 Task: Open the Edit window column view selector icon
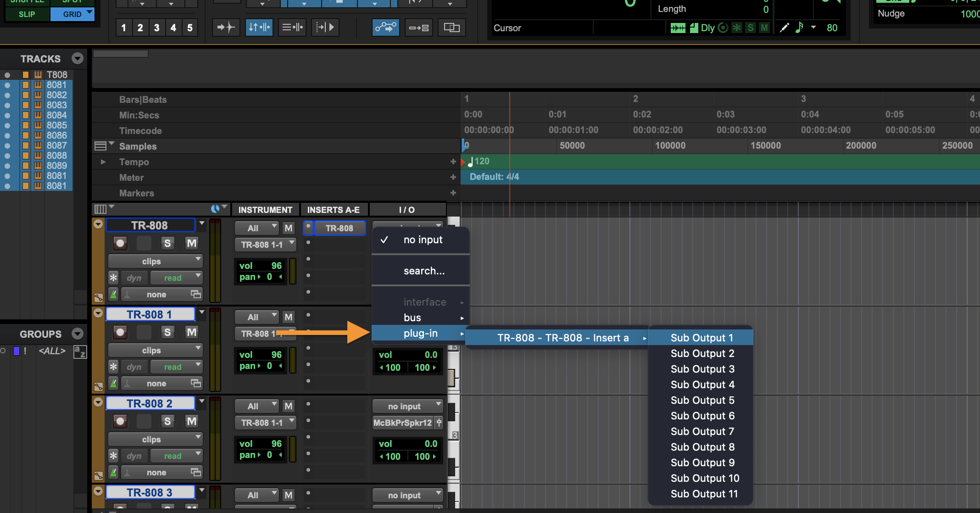[100, 209]
